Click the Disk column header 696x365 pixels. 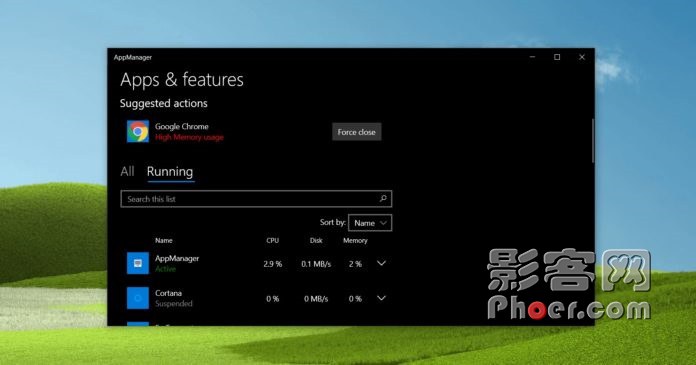316,240
